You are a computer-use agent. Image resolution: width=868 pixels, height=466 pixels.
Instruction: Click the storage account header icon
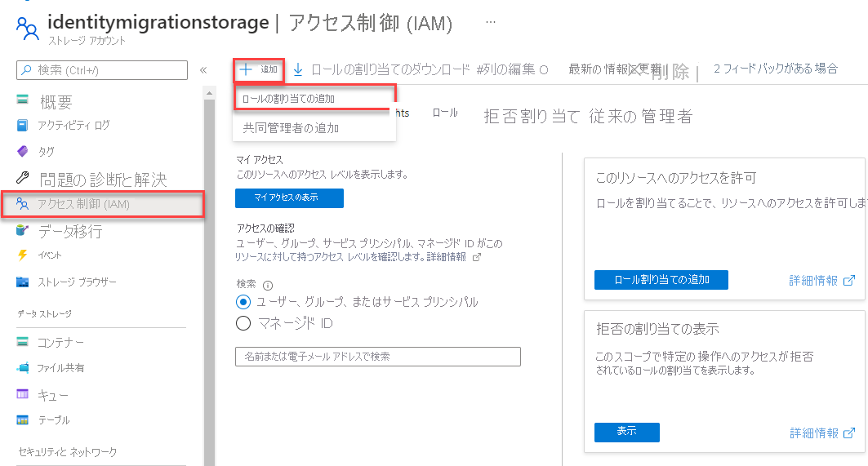(27, 29)
